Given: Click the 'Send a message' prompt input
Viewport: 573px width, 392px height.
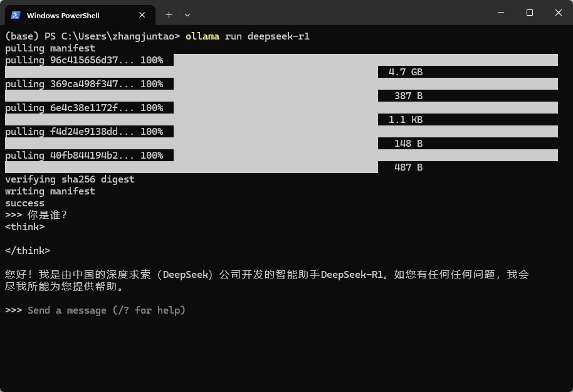Looking at the screenshot, I should (x=107, y=310).
